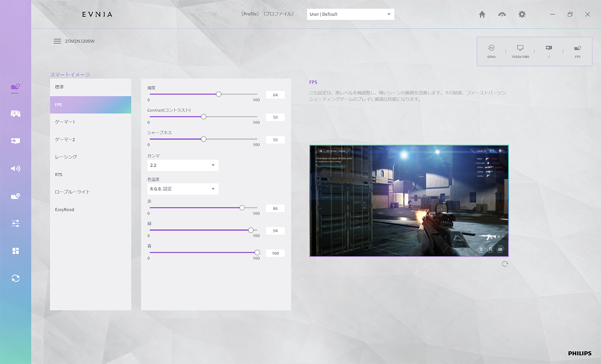Reset preview with the circular arrow icon
Screen dimensions: 601x364
pyautogui.click(x=505, y=264)
